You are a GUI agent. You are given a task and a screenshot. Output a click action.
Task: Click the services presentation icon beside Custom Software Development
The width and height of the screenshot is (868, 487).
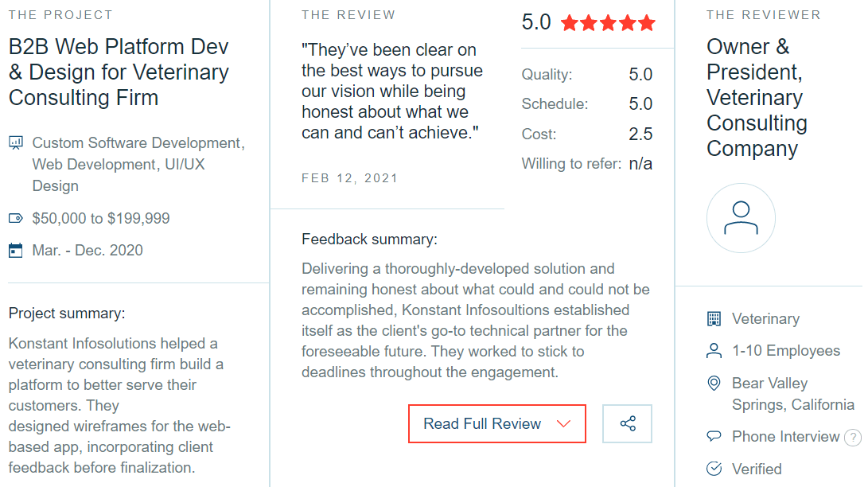(x=16, y=142)
